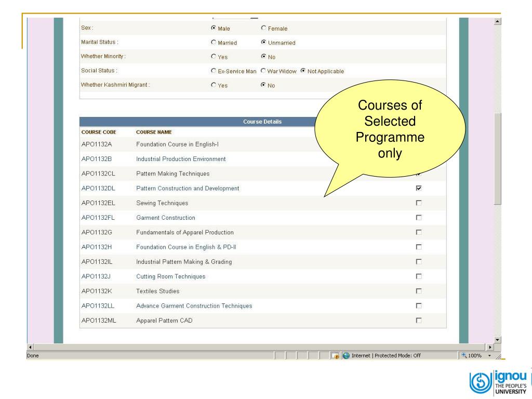Select Not Applicable social status
Screen dimensions: 532x399
(303, 71)
